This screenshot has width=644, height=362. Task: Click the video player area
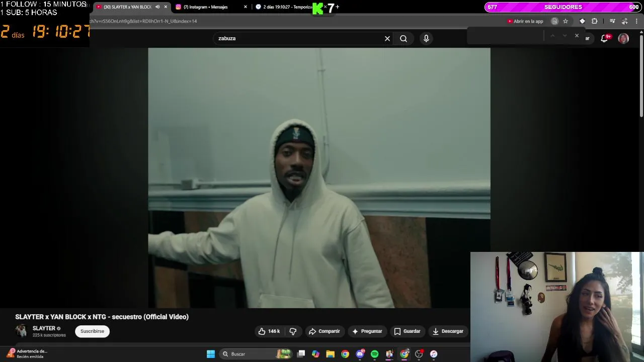click(319, 178)
